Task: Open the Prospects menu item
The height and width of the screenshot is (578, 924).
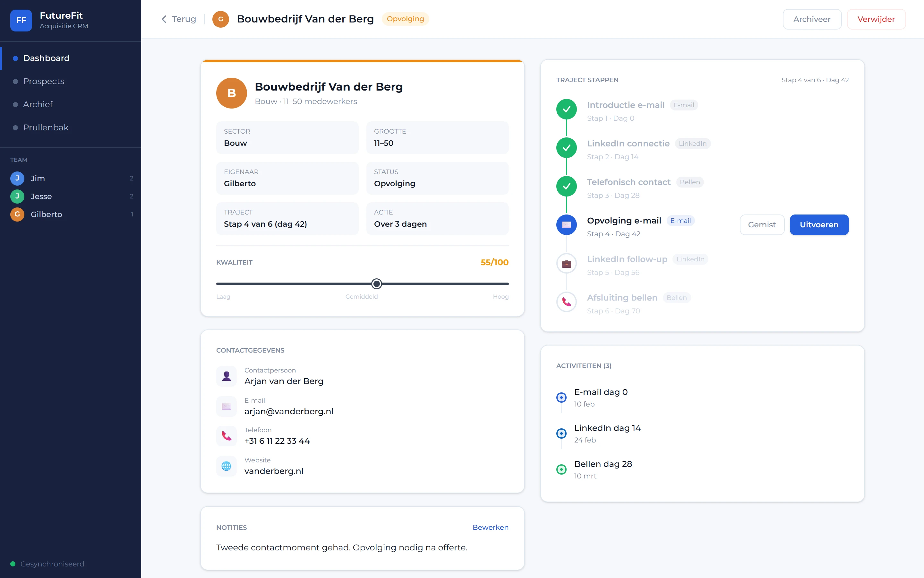Action: tap(71, 82)
